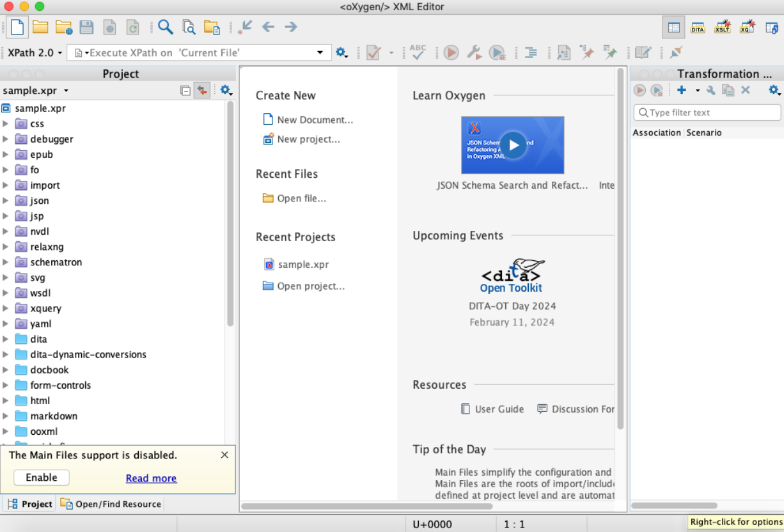Follow the Read more link

(151, 478)
